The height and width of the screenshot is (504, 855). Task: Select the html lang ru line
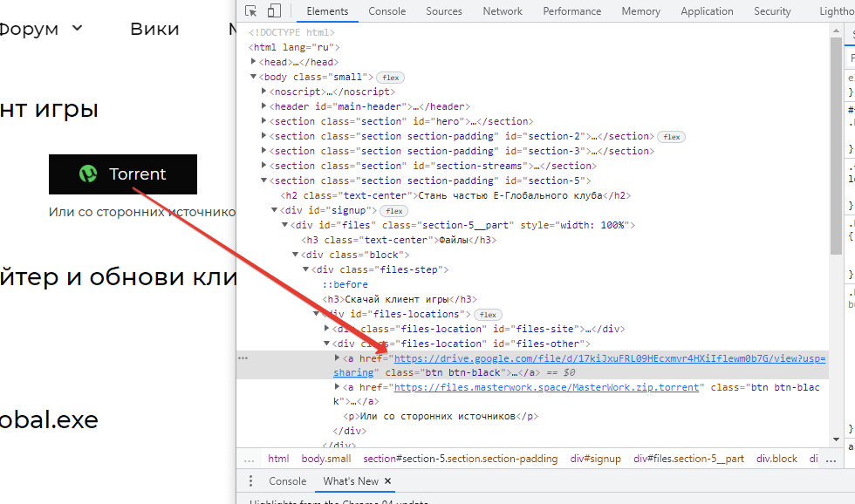pos(294,47)
